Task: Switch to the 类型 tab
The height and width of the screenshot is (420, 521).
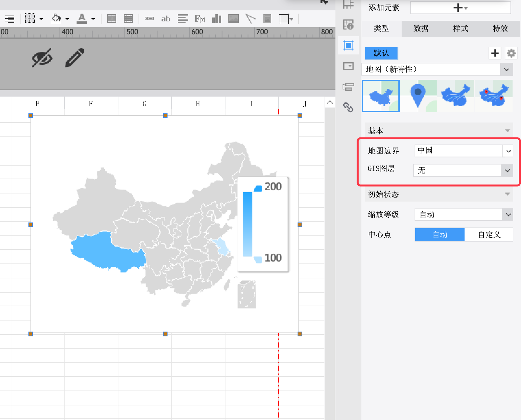Action: 381,29
